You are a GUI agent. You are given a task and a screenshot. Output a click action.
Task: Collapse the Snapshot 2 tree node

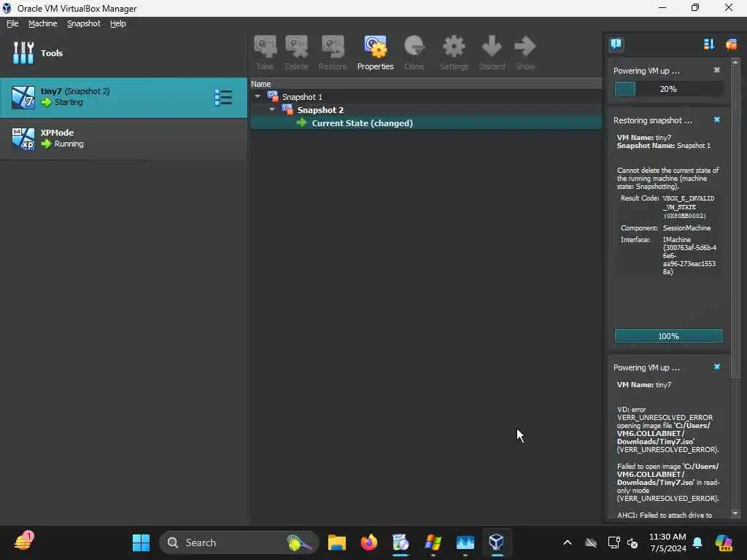[272, 109]
